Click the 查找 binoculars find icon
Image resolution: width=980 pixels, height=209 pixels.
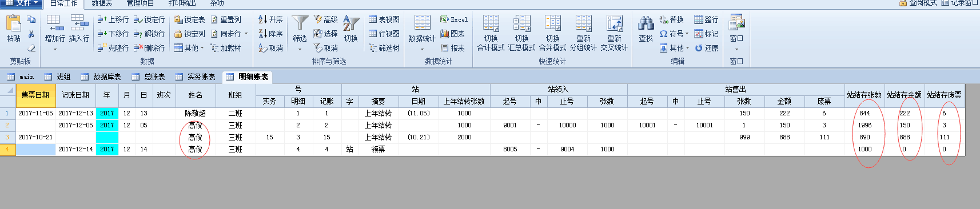pos(646,29)
